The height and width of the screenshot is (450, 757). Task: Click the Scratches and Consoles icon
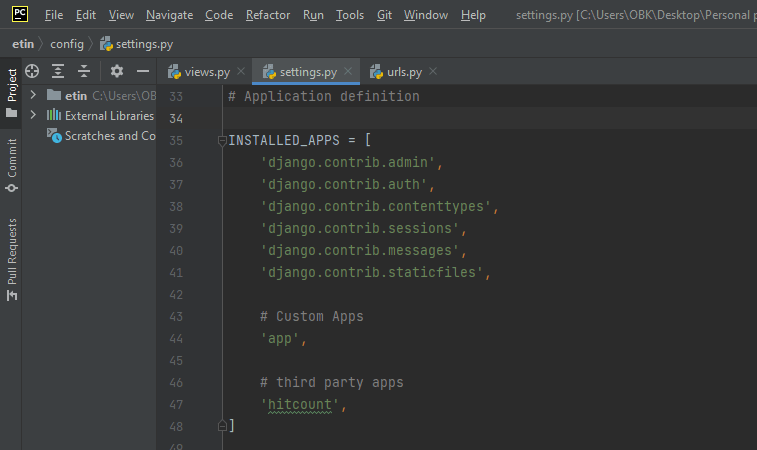pos(54,136)
